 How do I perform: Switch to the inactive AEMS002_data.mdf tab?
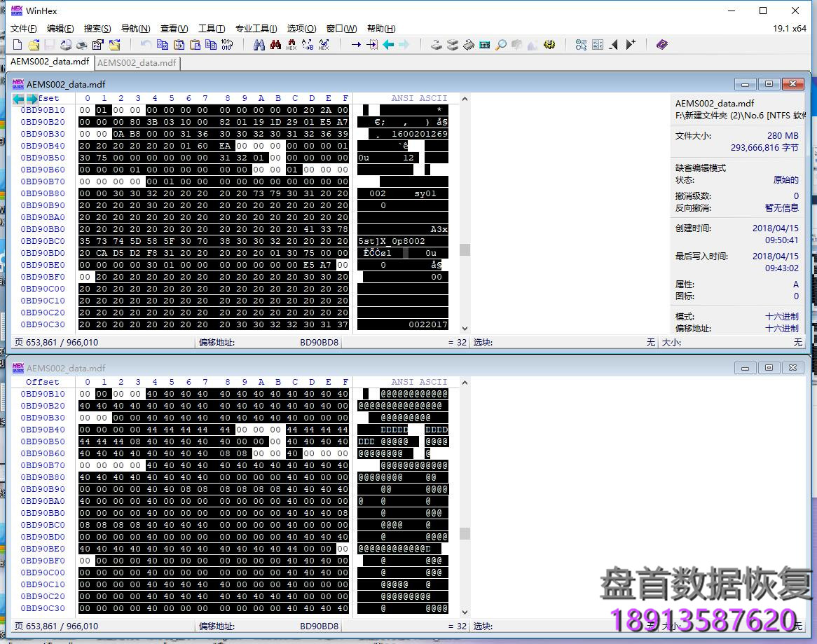[x=137, y=62]
